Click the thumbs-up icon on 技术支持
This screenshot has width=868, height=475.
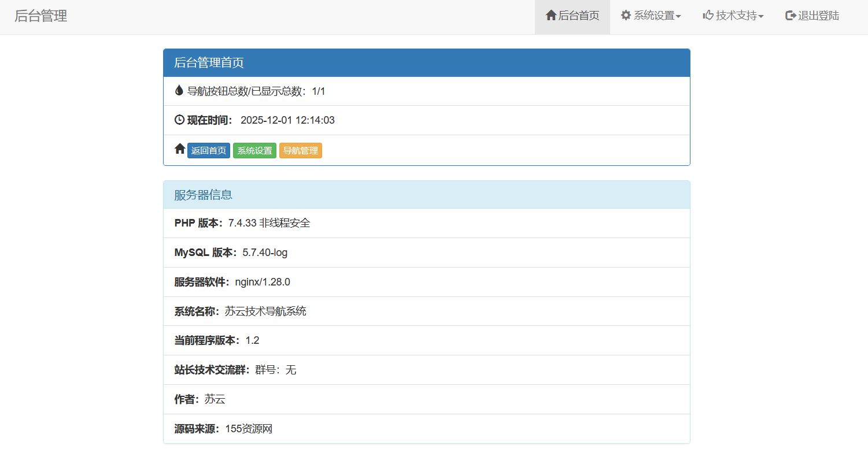pos(708,16)
